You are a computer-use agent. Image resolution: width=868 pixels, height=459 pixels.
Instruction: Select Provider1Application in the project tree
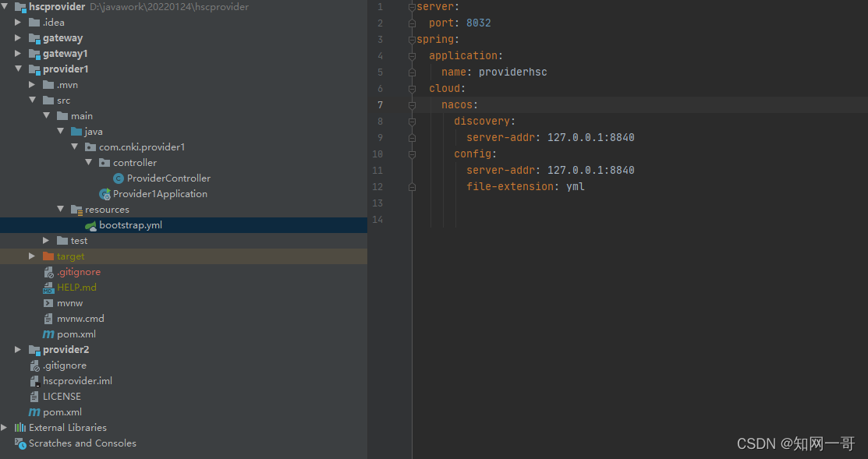coord(160,193)
